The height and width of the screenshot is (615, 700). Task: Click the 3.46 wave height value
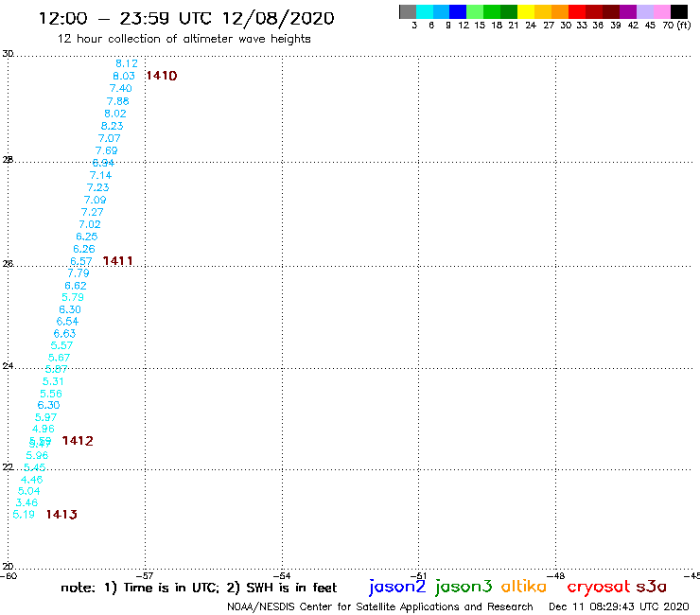[x=26, y=503]
